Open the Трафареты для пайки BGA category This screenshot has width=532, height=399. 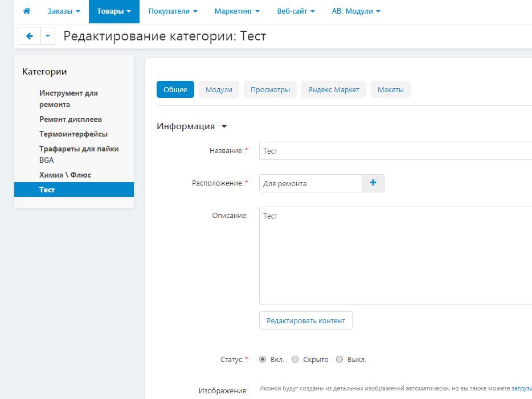click(x=79, y=154)
